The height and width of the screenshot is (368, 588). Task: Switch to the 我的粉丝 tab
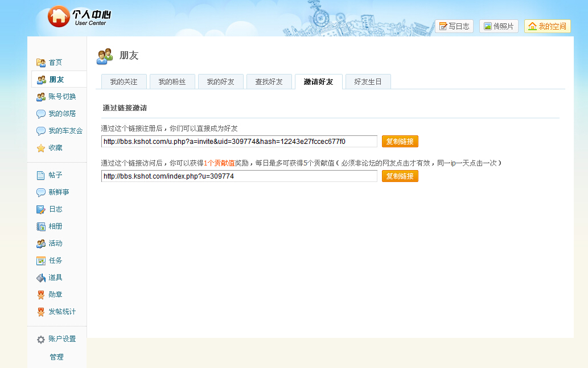pos(172,82)
